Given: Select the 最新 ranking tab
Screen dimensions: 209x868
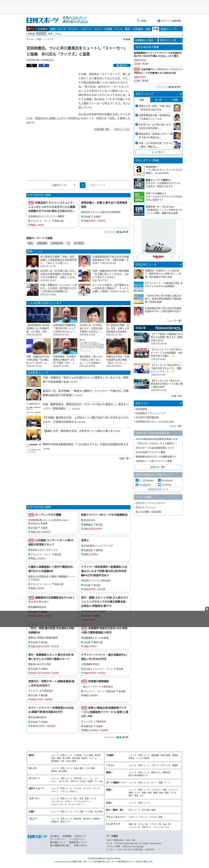Looking at the screenshot, I should pyautogui.click(x=142, y=100).
